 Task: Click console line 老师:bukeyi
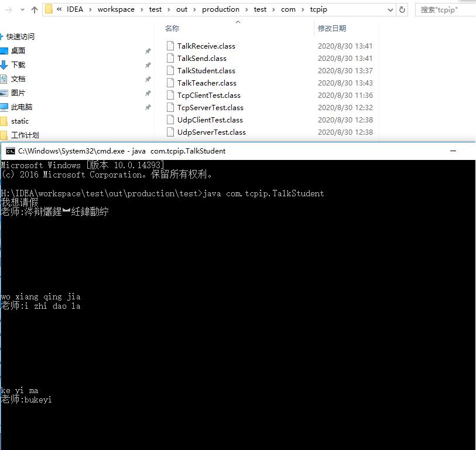pyautogui.click(x=26, y=400)
